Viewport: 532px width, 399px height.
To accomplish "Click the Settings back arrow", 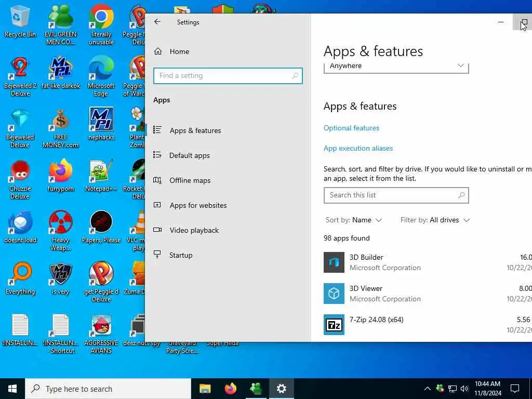I will pyautogui.click(x=157, y=22).
